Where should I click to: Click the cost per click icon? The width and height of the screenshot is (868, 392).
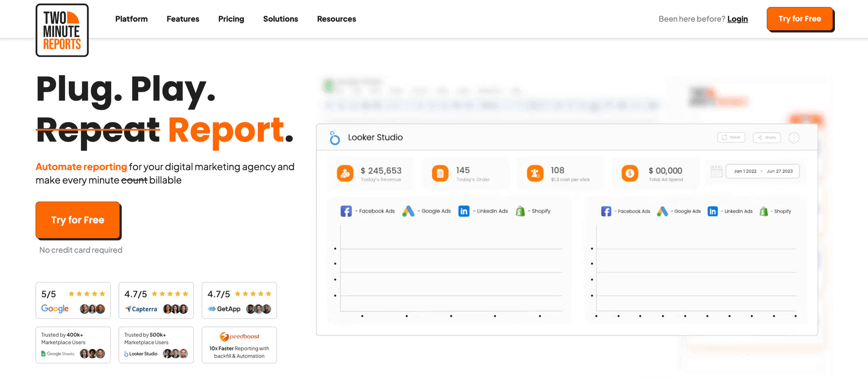click(535, 173)
